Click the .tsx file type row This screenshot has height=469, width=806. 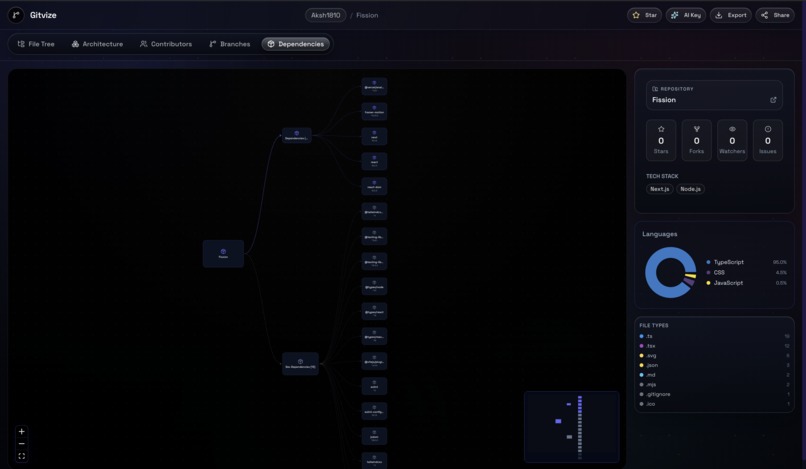coord(715,346)
